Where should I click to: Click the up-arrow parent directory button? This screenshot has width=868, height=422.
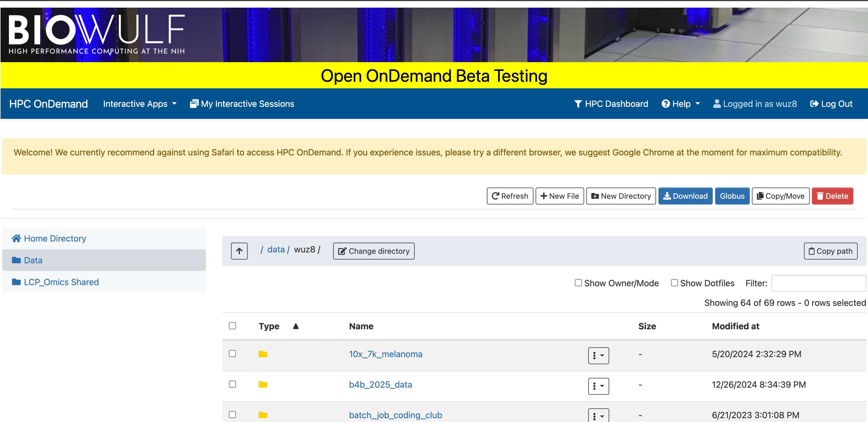click(x=239, y=251)
